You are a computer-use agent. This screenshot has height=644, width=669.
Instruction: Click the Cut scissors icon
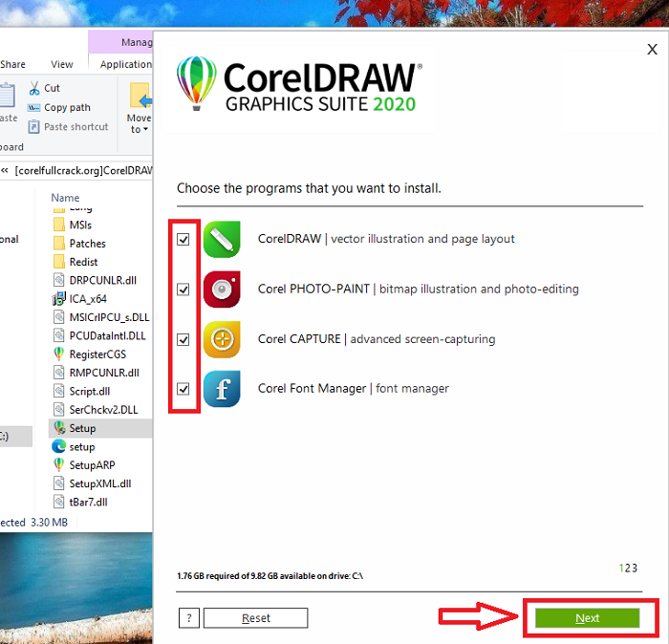click(x=34, y=88)
